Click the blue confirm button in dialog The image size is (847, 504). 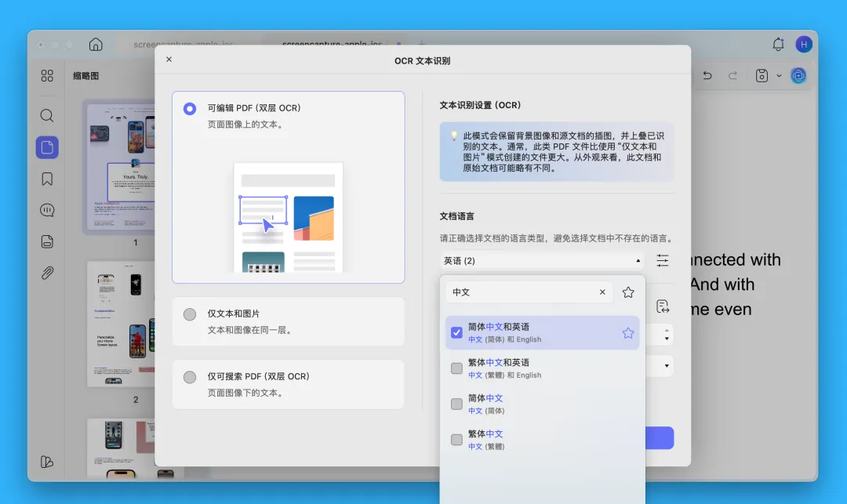(660, 437)
